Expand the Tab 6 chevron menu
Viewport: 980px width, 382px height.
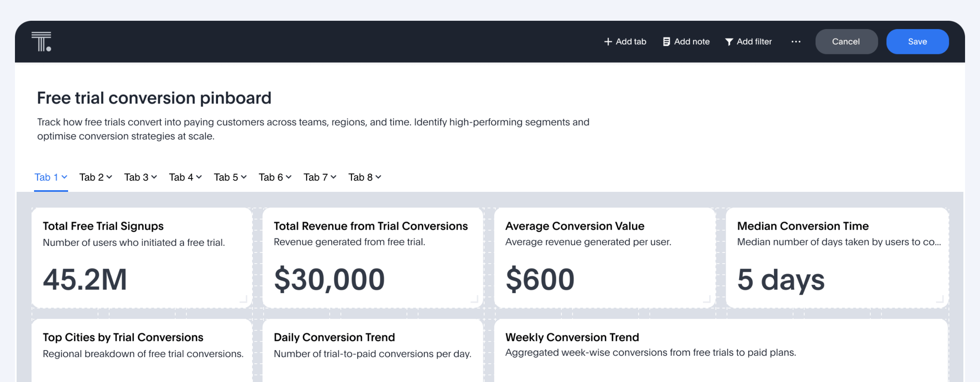[289, 177]
